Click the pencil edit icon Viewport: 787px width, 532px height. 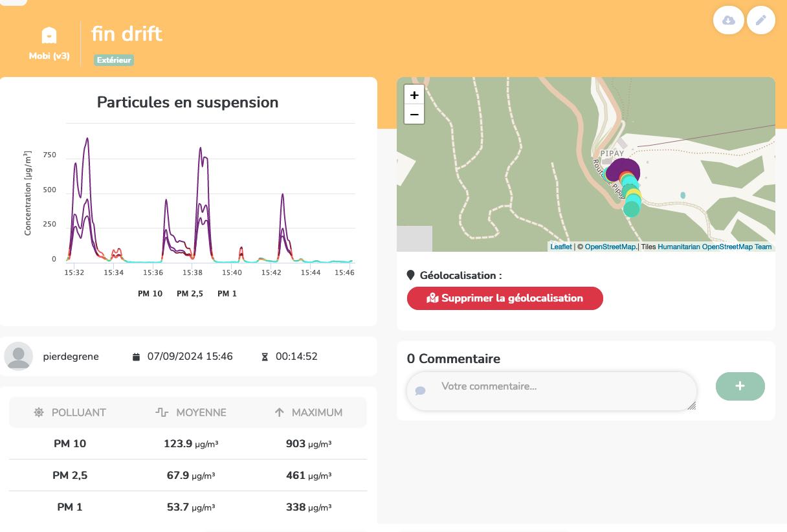[x=761, y=21]
